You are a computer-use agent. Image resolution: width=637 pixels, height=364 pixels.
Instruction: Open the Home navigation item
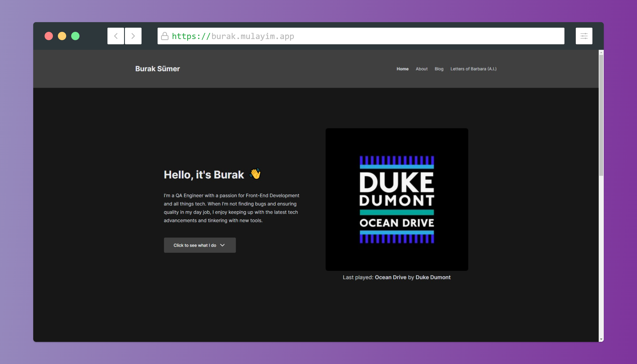pyautogui.click(x=402, y=69)
